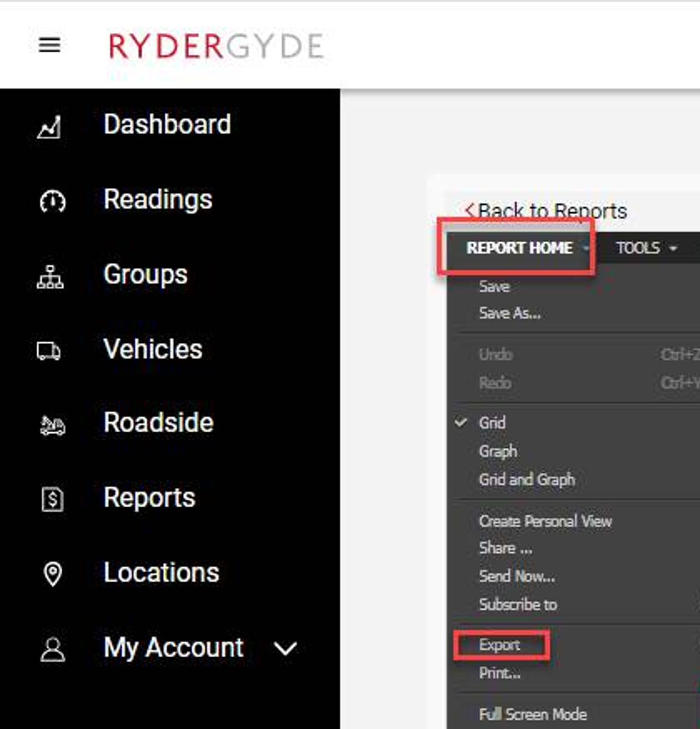Click the My Account person icon
This screenshot has height=729, width=700.
52,649
